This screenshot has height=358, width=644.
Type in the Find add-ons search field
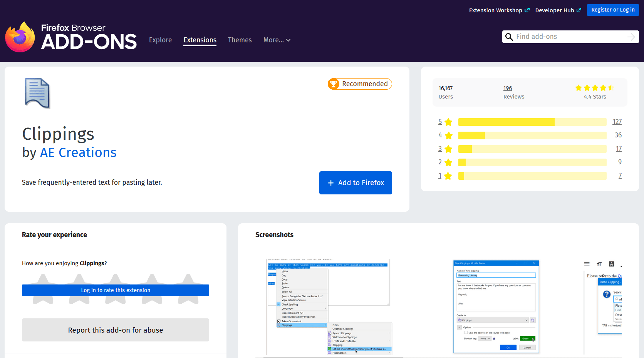(x=570, y=37)
